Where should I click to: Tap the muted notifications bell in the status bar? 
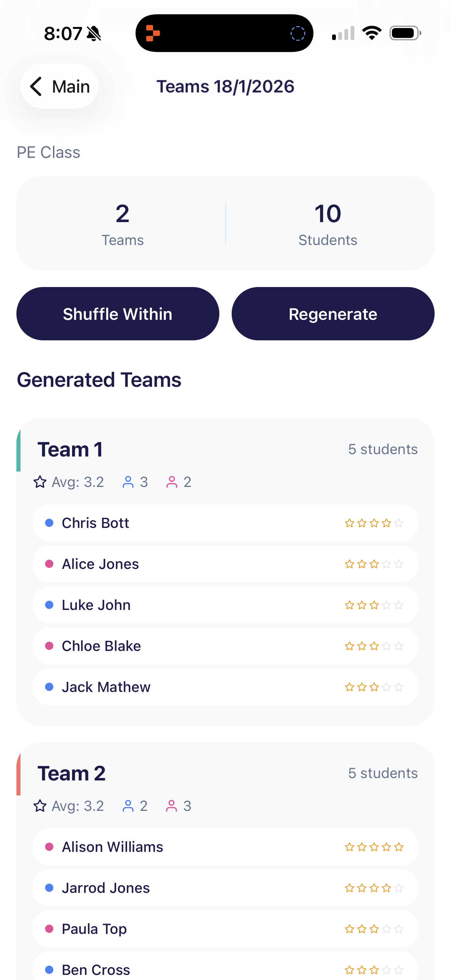pyautogui.click(x=93, y=33)
